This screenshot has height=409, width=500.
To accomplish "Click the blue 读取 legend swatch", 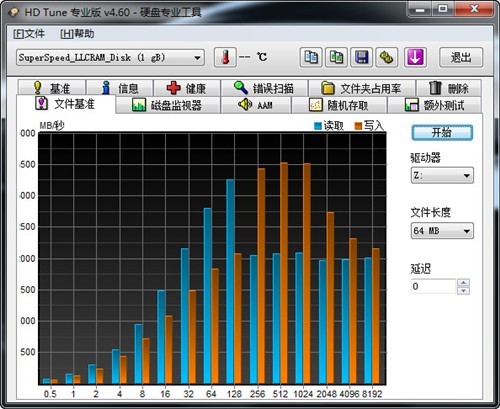I will tap(318, 126).
